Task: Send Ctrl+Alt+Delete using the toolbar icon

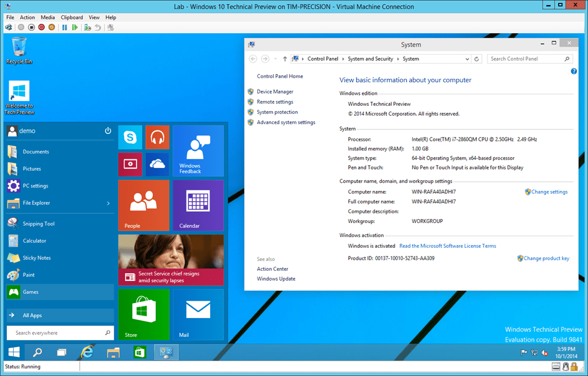Action: 8,28
